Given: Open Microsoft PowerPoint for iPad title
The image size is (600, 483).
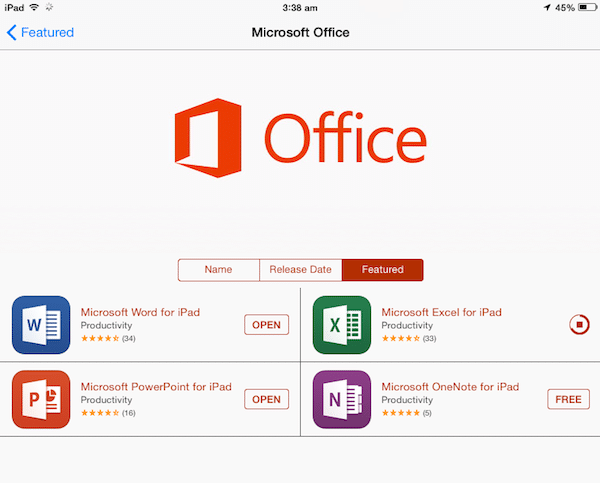Looking at the screenshot, I should 156,387.
